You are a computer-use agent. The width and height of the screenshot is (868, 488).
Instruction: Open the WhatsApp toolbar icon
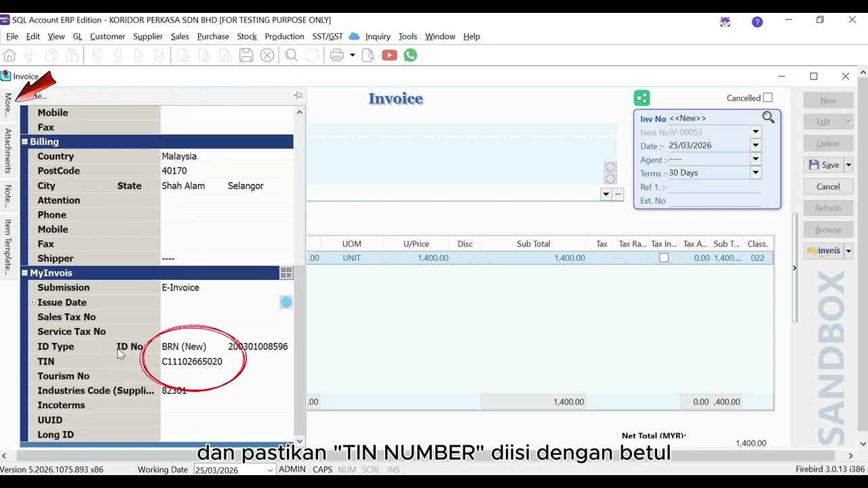point(410,56)
